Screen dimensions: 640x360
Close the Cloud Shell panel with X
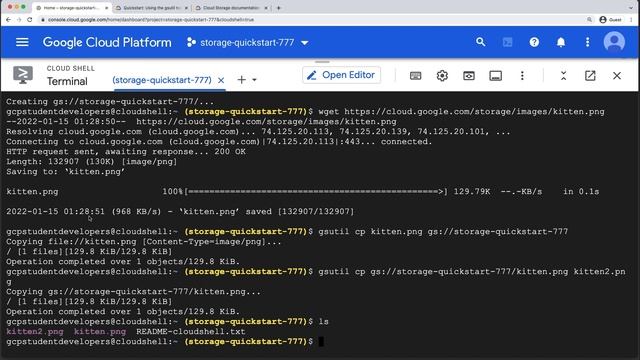pos(617,76)
